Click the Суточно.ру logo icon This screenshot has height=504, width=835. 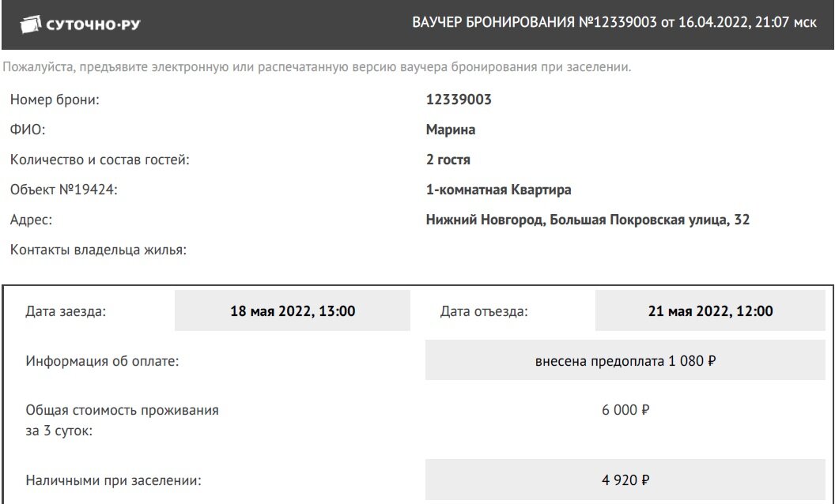tap(30, 24)
